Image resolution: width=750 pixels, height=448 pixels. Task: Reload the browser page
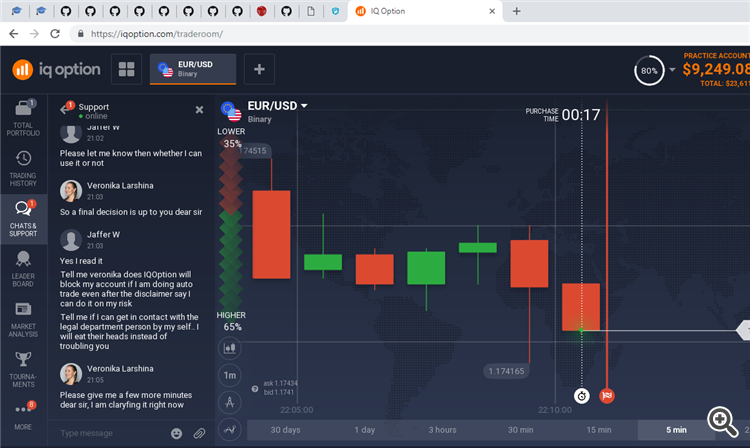[x=55, y=34]
